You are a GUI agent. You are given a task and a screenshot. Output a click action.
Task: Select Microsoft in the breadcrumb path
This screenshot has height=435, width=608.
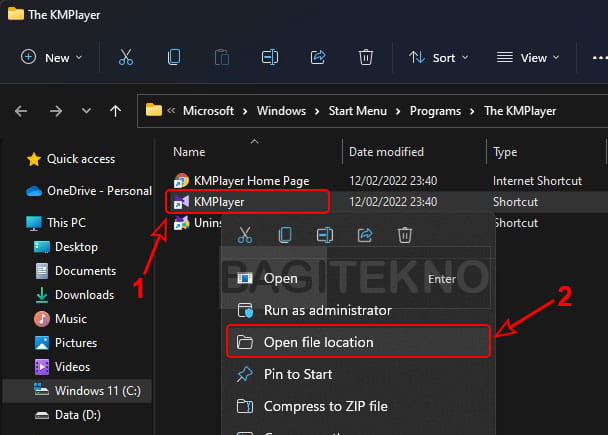pyautogui.click(x=208, y=111)
